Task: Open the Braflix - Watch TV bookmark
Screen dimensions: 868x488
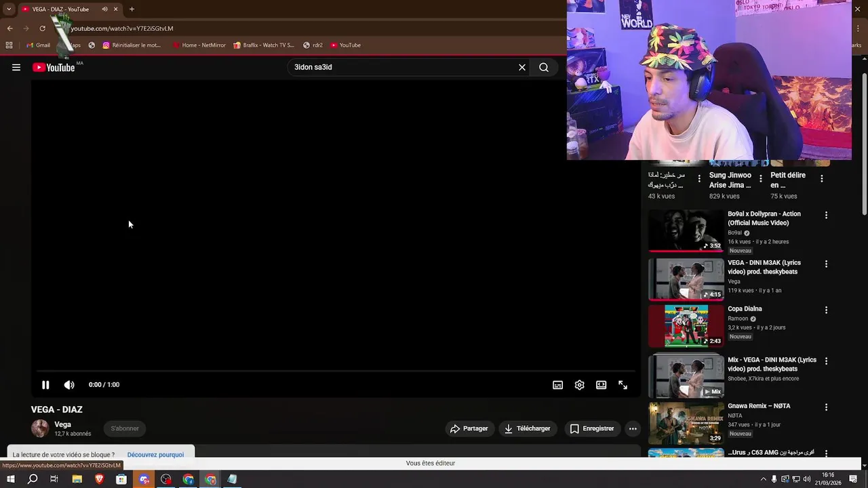Action: click(264, 45)
